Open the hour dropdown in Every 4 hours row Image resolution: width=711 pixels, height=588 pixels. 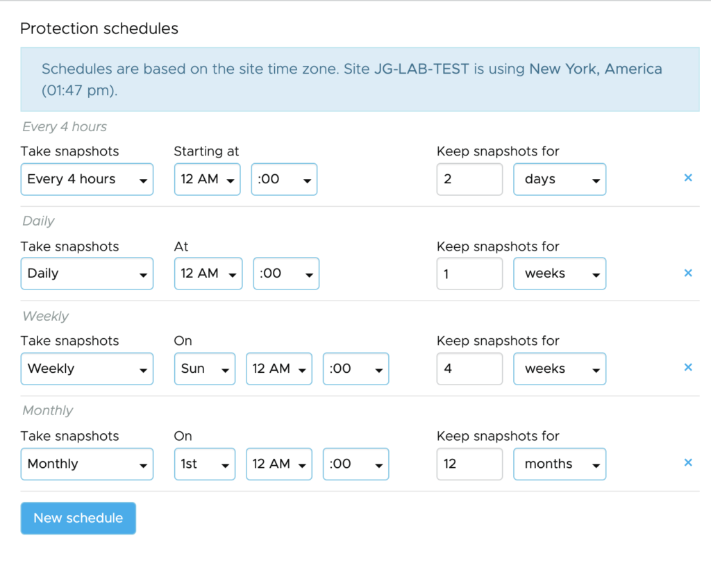pyautogui.click(x=207, y=179)
